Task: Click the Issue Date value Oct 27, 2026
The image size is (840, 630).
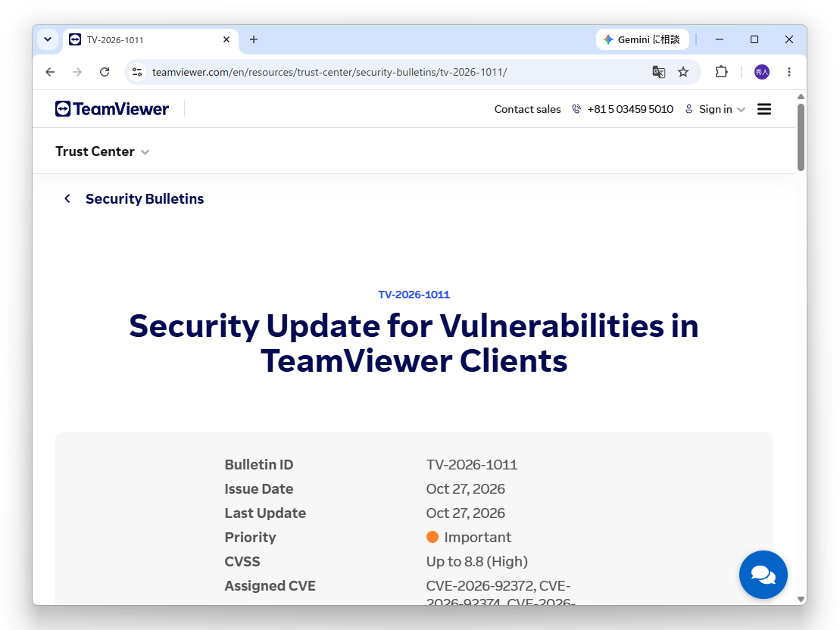Action: (466, 489)
